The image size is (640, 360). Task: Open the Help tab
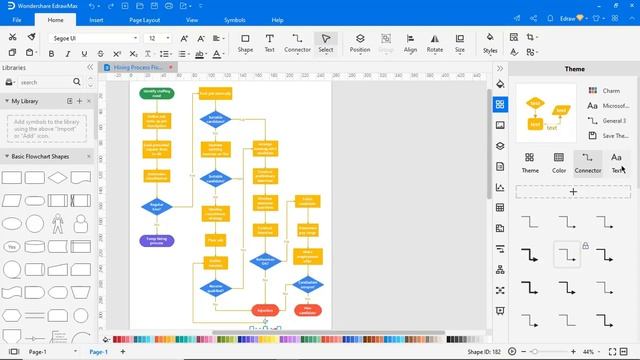[278, 20]
